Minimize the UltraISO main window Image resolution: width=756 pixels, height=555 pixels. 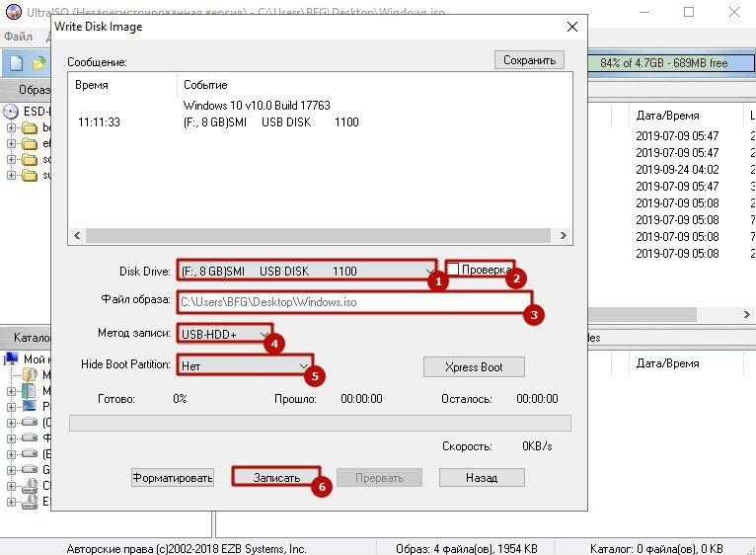tap(644, 12)
